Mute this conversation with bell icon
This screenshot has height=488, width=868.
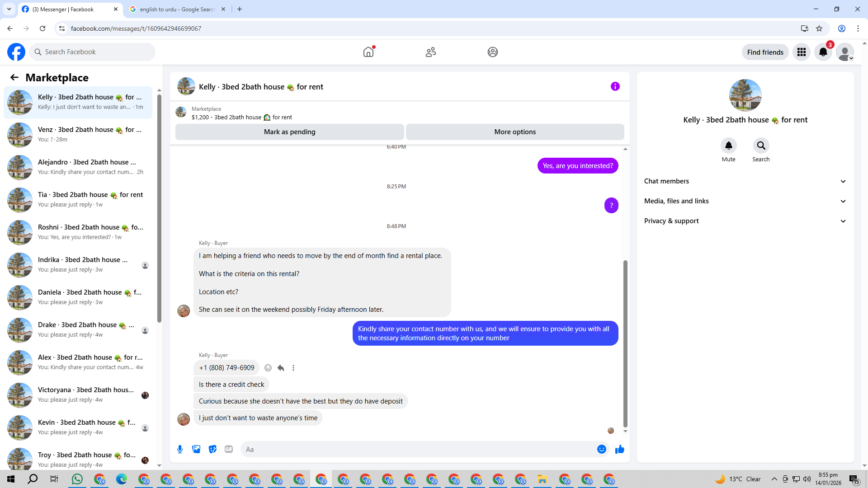coord(728,145)
